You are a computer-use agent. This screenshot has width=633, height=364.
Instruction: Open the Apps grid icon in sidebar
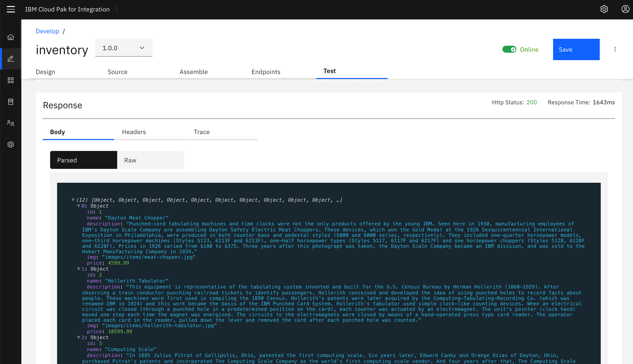point(11,80)
